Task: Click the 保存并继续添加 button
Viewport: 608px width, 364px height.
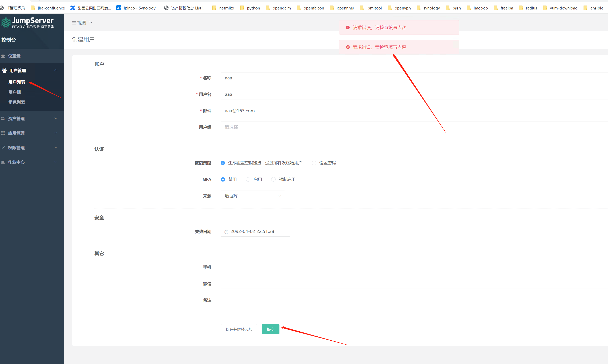Action: 239,329
